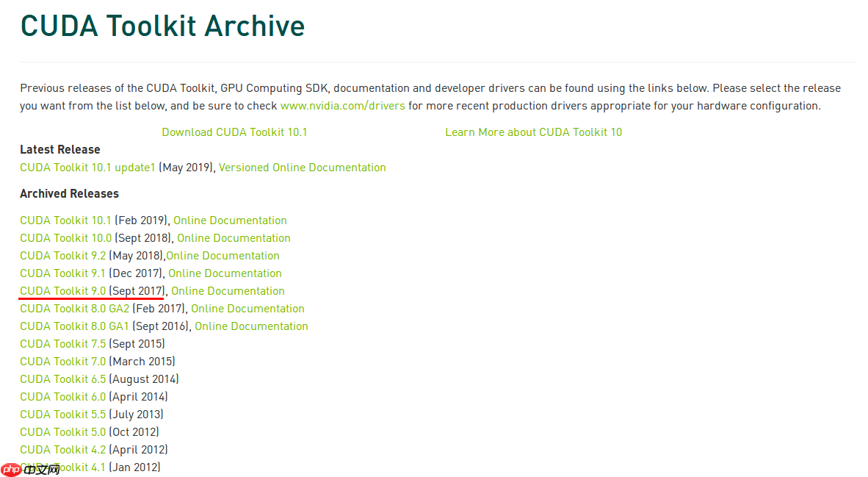This screenshot has width=868, height=477.
Task: Select CUDA Toolkit 8.0 GA2 link
Action: [74, 309]
